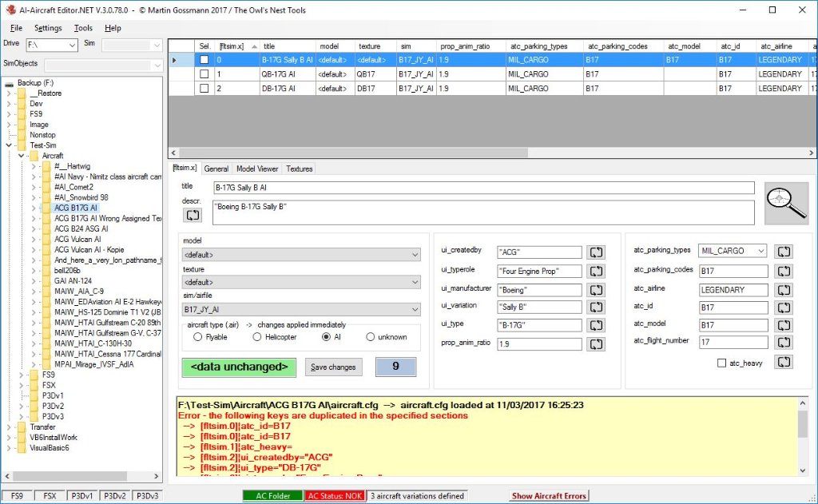Select the unknown aircraft type radio
The width and height of the screenshot is (818, 504).
(x=371, y=337)
